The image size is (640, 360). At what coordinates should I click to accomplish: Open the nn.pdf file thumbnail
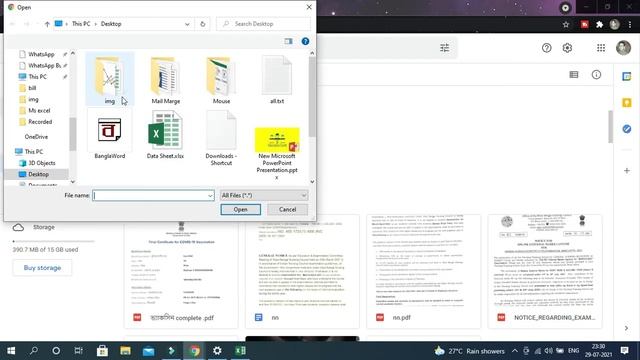point(423,271)
